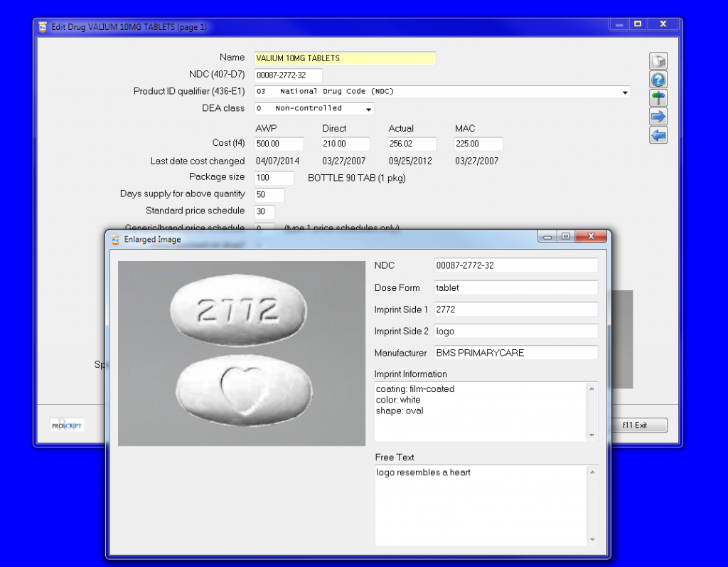Select the AWP cost field

pyautogui.click(x=279, y=144)
